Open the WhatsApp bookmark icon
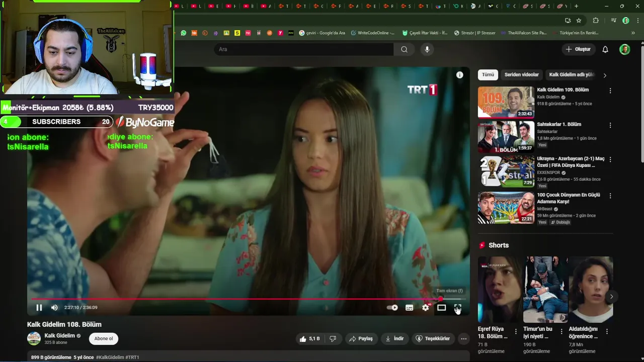This screenshot has width=644, height=362. pyautogui.click(x=183, y=33)
